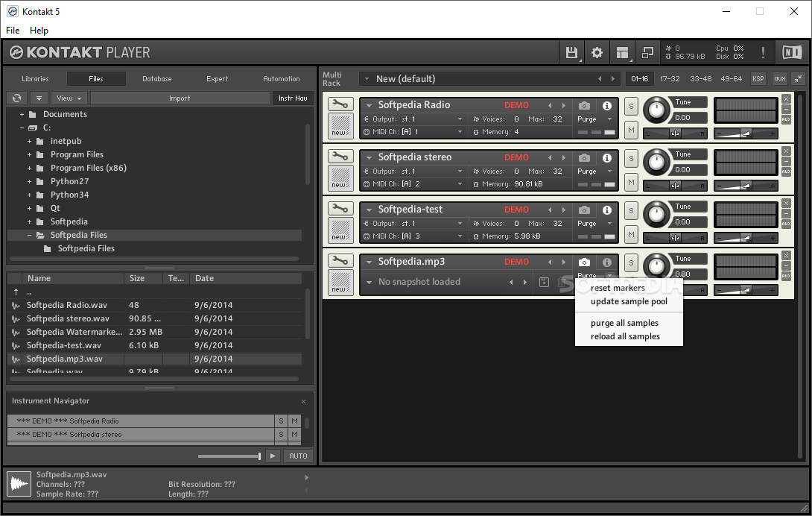
Task: Show rack page 17-32
Action: click(x=670, y=79)
